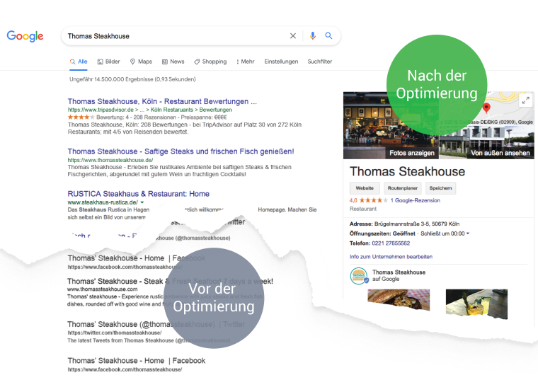This screenshot has height=392, width=538.
Task: Expand arrow next to steakhaus-rustica.de URL
Action: pyautogui.click(x=142, y=202)
